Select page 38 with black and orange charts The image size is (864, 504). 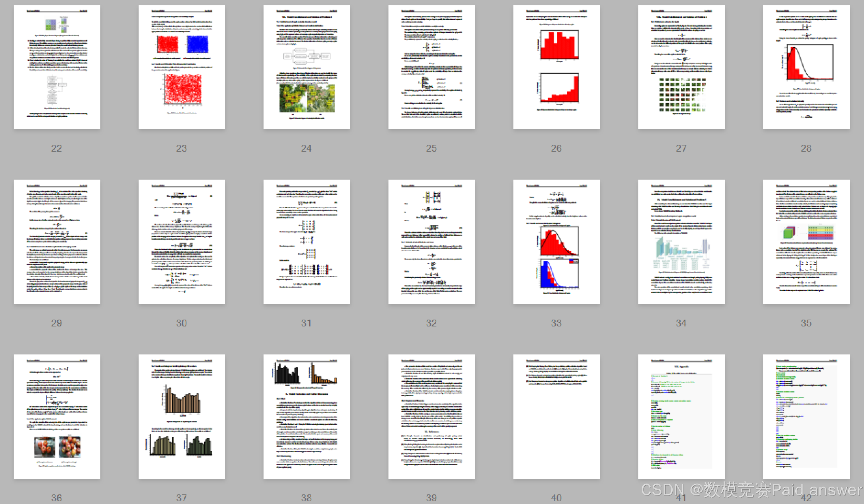[x=307, y=417]
